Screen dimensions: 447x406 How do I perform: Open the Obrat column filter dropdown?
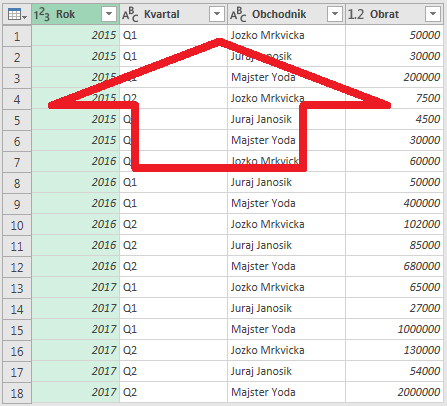pos(433,14)
